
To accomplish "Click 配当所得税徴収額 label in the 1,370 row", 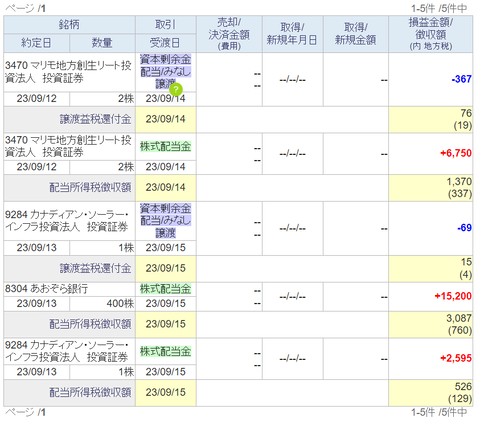I will click(x=90, y=188).
